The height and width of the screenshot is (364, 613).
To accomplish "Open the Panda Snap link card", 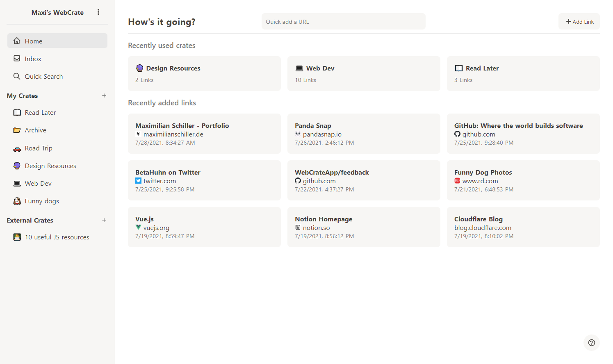I will (x=364, y=134).
